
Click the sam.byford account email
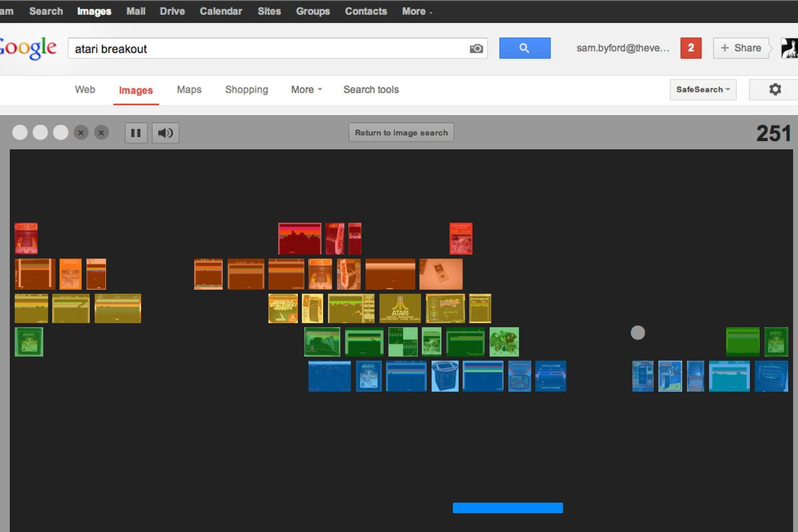[622, 49]
